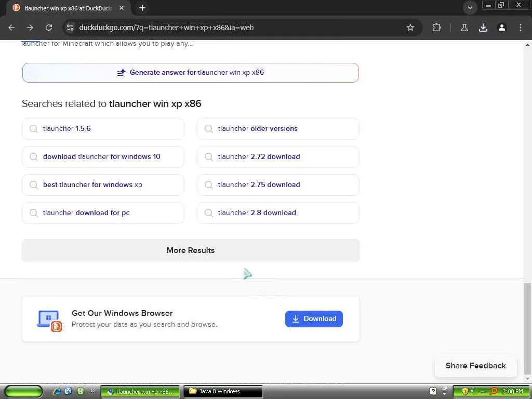Open the Extensions puzzle icon

pyautogui.click(x=436, y=28)
